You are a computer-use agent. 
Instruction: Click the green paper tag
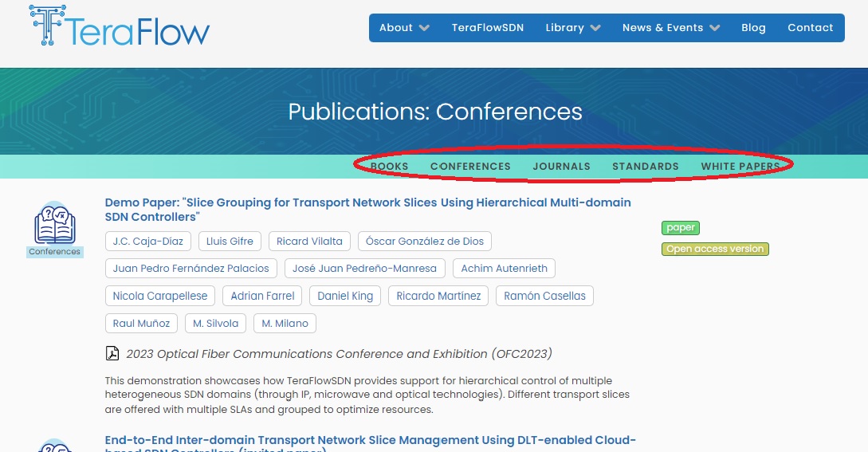pyautogui.click(x=681, y=228)
